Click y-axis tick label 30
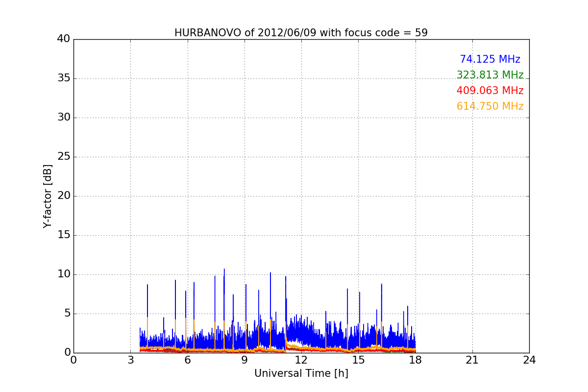Image resolution: width=588 pixels, height=392 pixels. click(64, 118)
